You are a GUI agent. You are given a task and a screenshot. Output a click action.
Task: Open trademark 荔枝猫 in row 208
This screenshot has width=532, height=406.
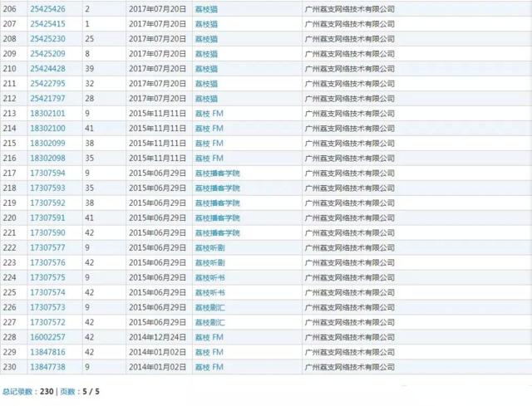[206, 39]
